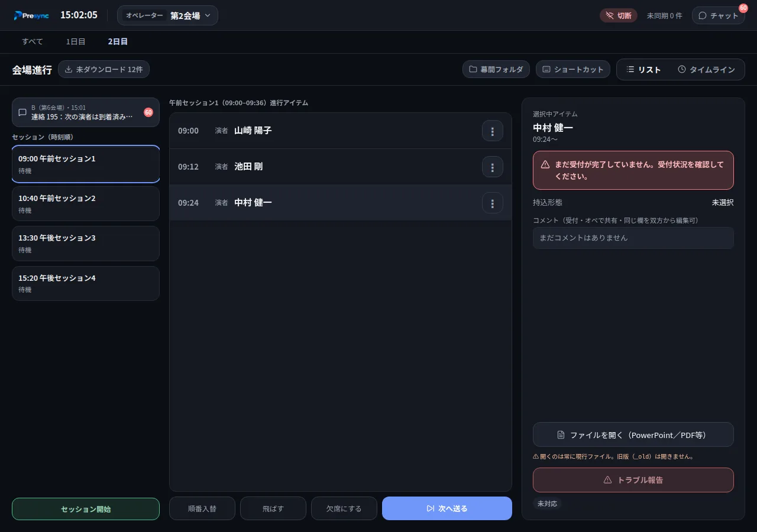Click 未ダウンロード 12件 download button
The height and width of the screenshot is (532, 757).
click(x=103, y=69)
